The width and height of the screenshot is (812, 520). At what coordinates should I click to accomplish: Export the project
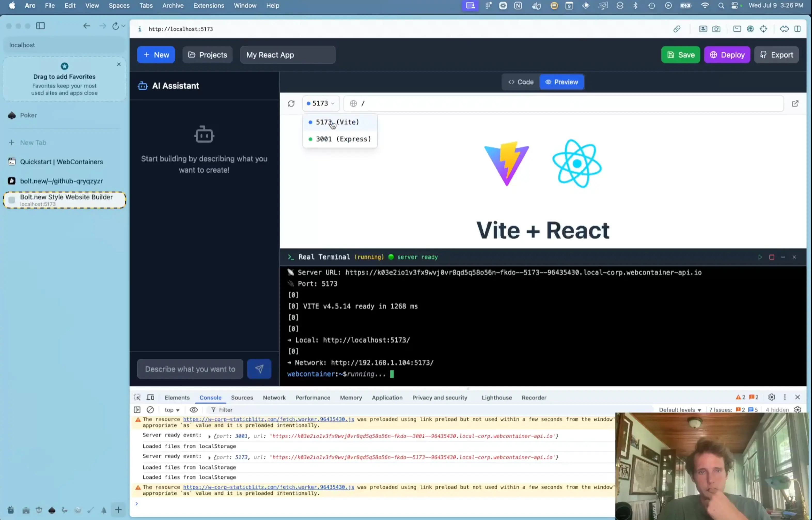coord(776,55)
